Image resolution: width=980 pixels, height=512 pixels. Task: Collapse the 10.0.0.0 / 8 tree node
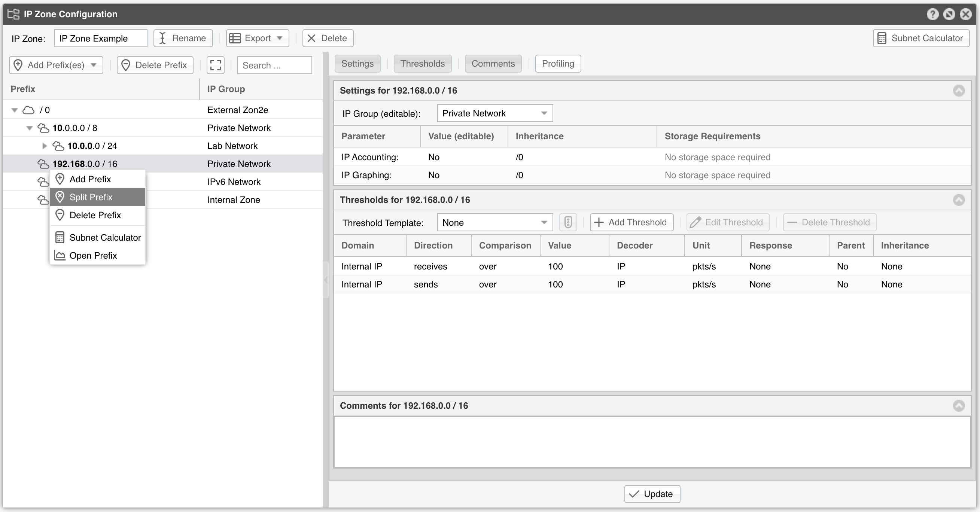[29, 128]
